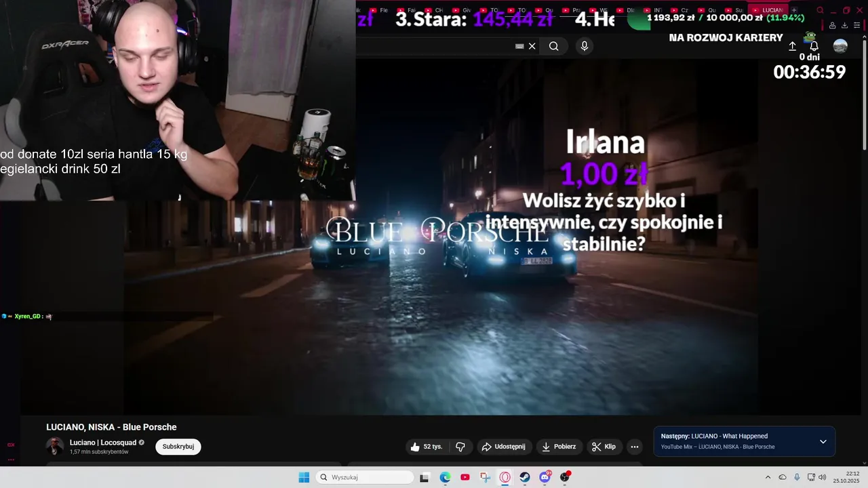Switch to Opera GX on the taskbar
The height and width of the screenshot is (488, 868).
point(505,477)
